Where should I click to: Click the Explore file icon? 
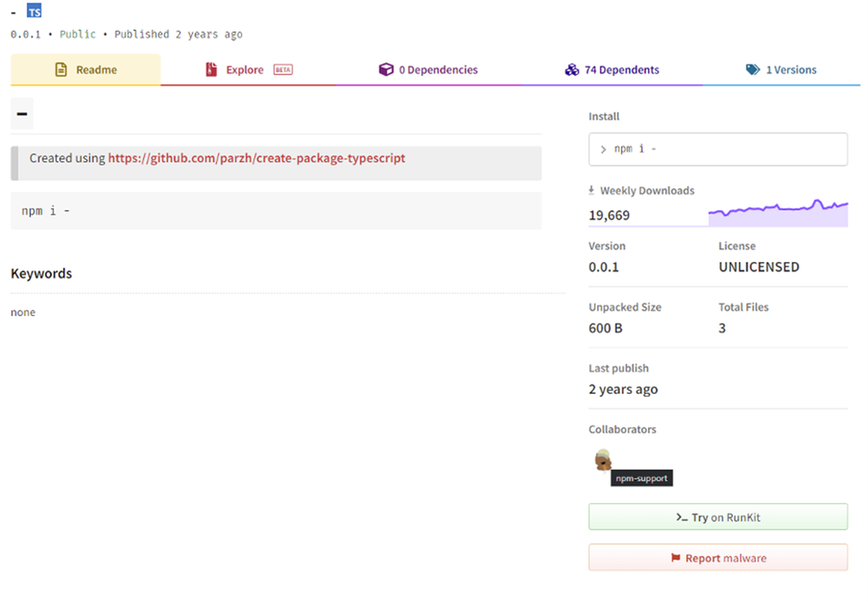tap(211, 70)
